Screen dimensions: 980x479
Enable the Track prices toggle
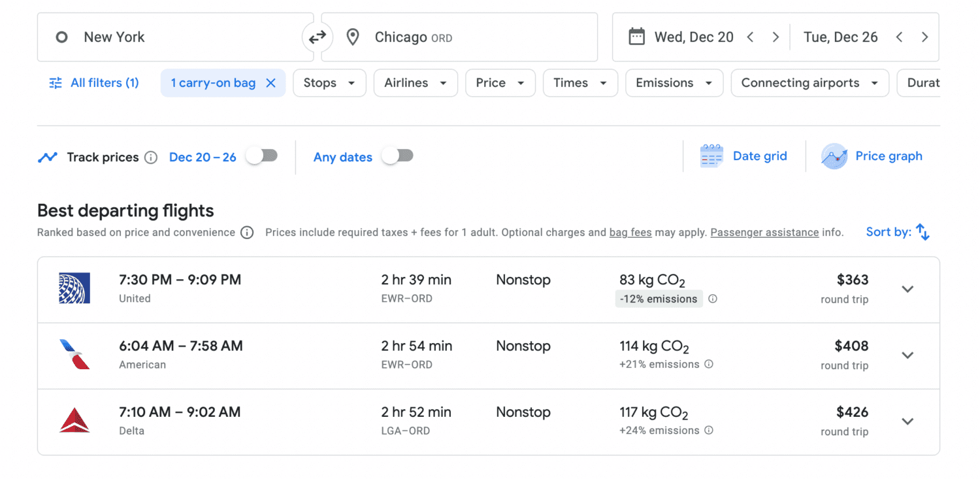(x=262, y=156)
